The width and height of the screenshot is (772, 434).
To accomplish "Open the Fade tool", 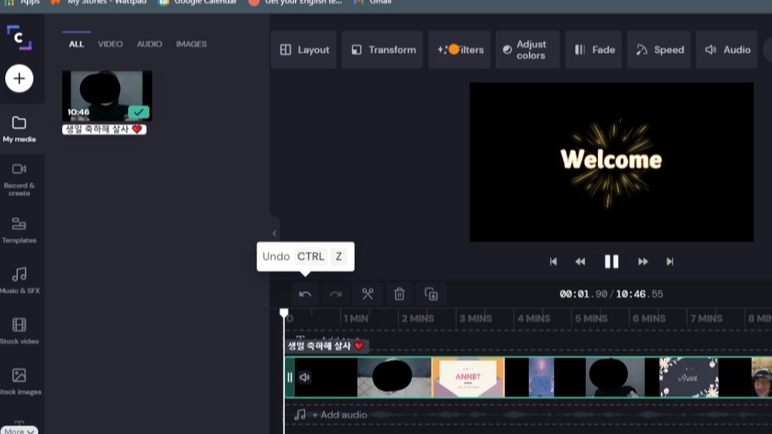I will pyautogui.click(x=594, y=50).
